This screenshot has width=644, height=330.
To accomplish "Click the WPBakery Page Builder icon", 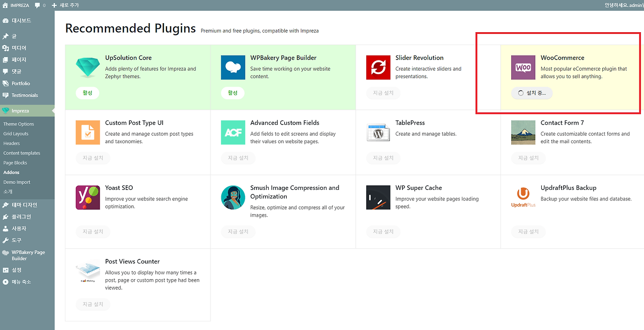I will point(233,68).
